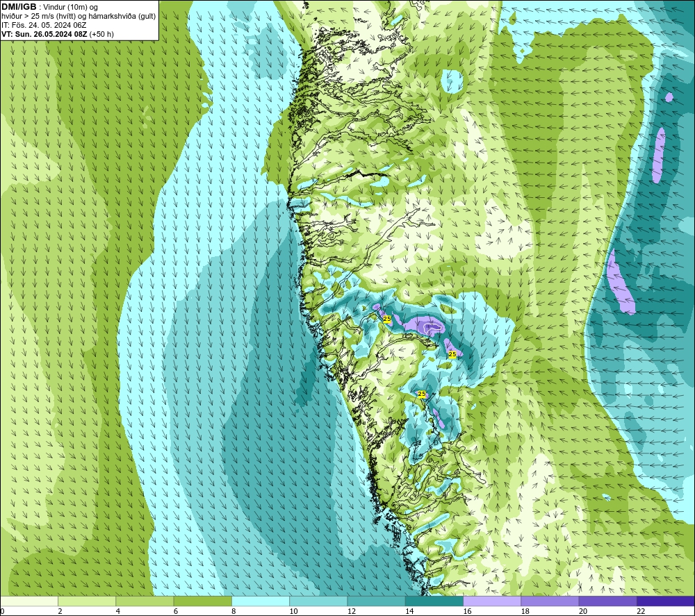695x616 pixels.
Task: Click the 16–18 m/s light lavender legend swatch
Action: point(493,601)
